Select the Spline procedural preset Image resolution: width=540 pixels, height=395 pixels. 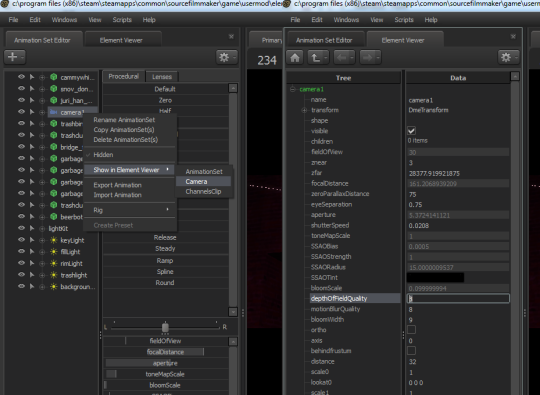tap(165, 271)
